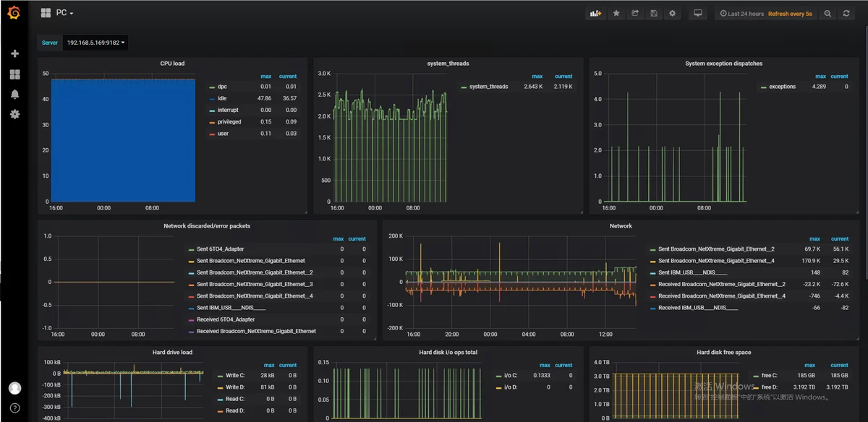Click the Share dashboard icon
Image resolution: width=868 pixels, height=422 pixels.
(635, 14)
